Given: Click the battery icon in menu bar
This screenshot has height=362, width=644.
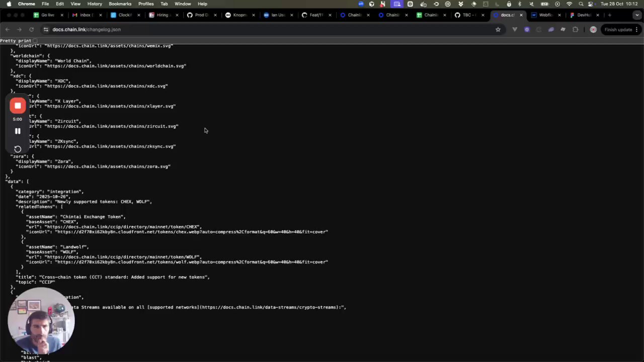Looking at the screenshot, I should tap(544, 4).
